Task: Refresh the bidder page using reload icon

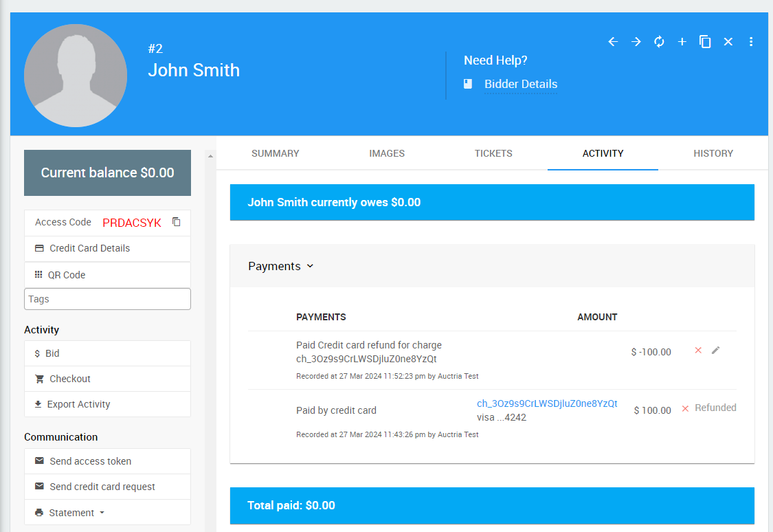Action: coord(659,42)
